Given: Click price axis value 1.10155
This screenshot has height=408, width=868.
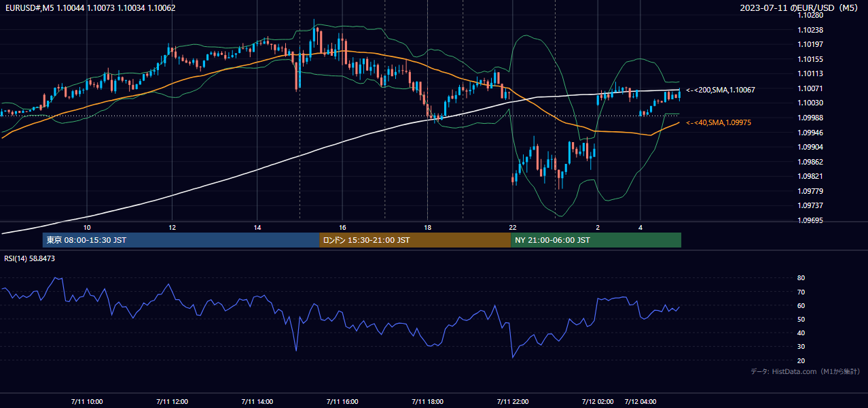Looking at the screenshot, I should click(x=810, y=59).
